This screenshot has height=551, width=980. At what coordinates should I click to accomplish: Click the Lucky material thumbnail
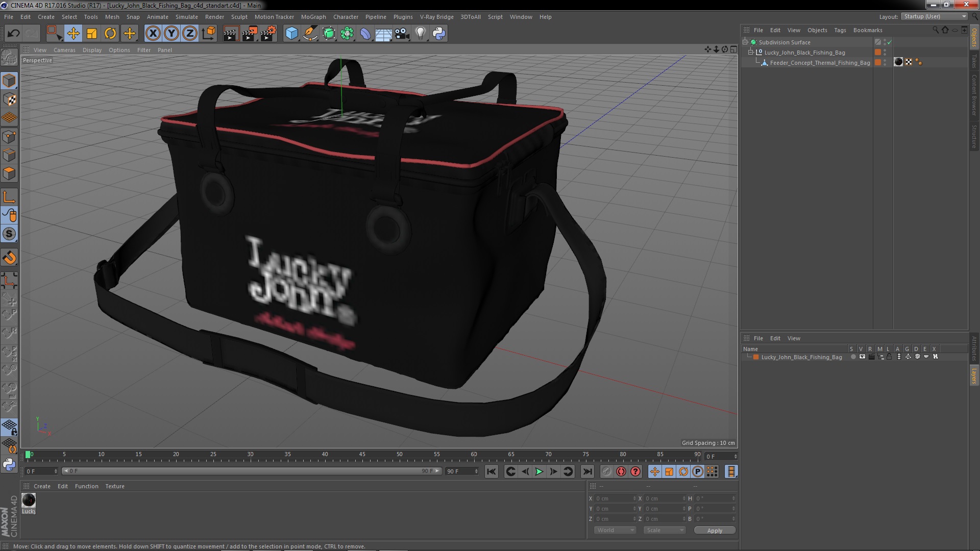point(29,500)
